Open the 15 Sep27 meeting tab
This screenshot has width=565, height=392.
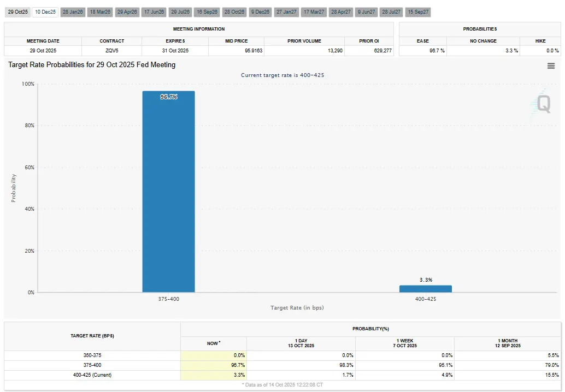[418, 12]
